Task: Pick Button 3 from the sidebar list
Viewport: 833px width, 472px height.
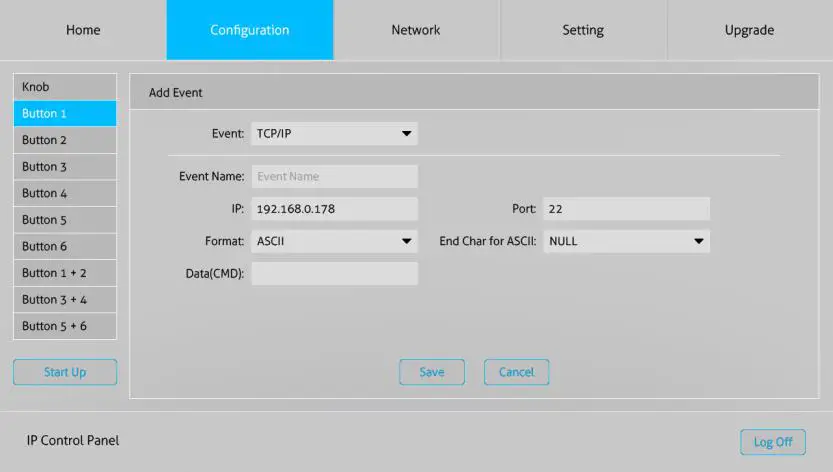Action: (x=65, y=166)
